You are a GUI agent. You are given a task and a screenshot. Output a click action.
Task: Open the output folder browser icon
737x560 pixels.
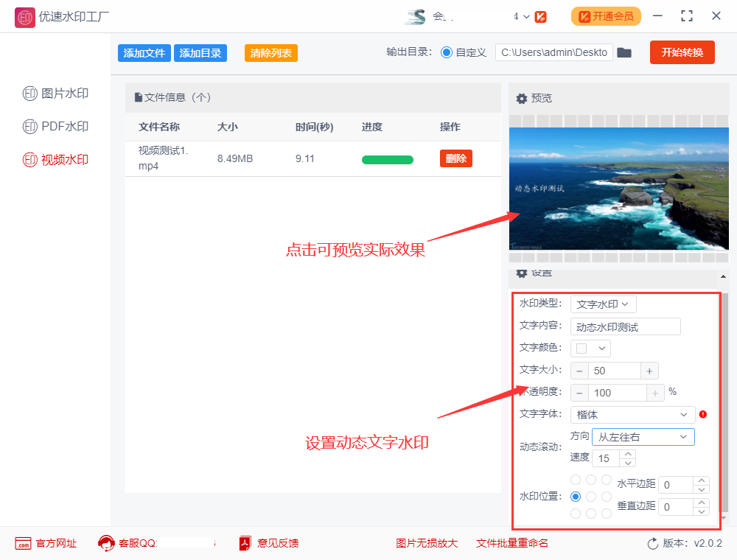624,52
